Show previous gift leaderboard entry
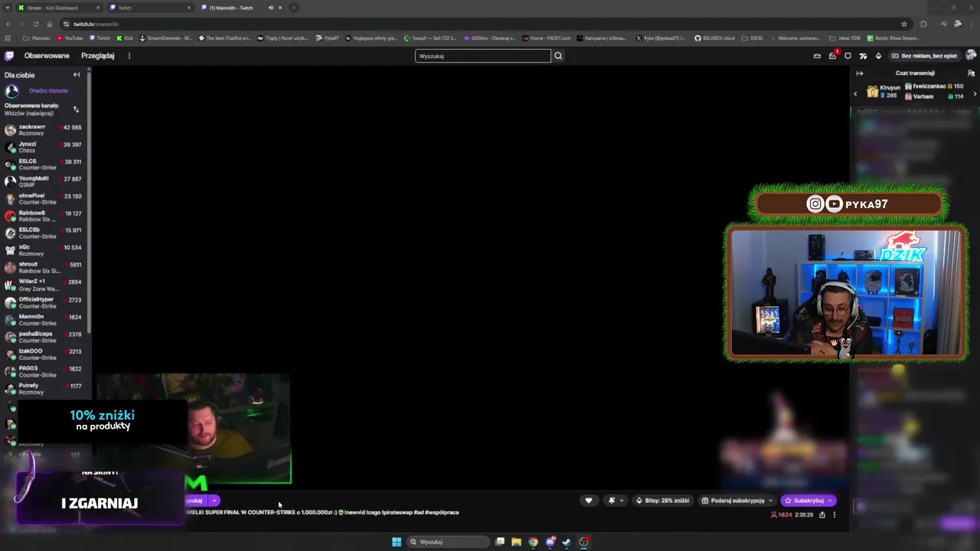 (856, 93)
